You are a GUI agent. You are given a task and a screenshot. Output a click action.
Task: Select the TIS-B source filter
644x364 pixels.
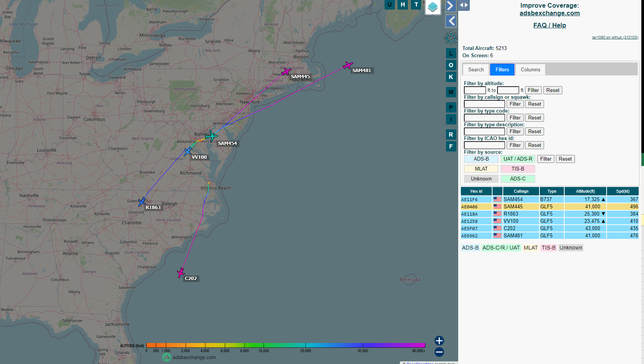pyautogui.click(x=518, y=169)
